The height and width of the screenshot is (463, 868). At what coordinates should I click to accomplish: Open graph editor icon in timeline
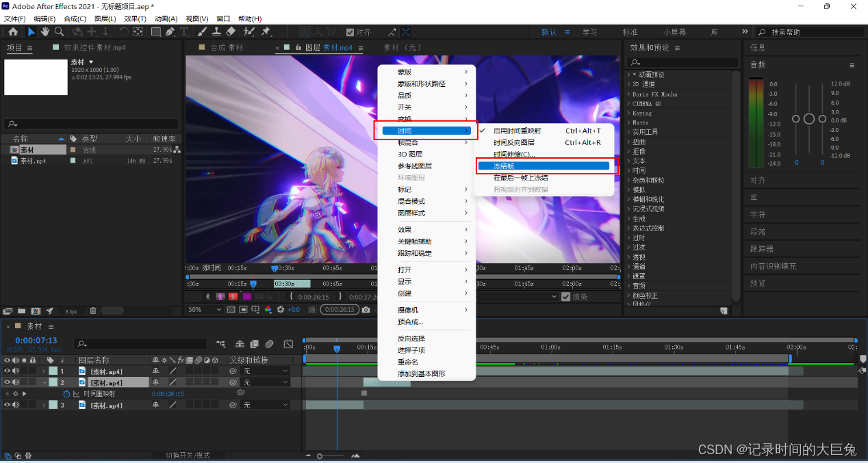click(x=289, y=344)
